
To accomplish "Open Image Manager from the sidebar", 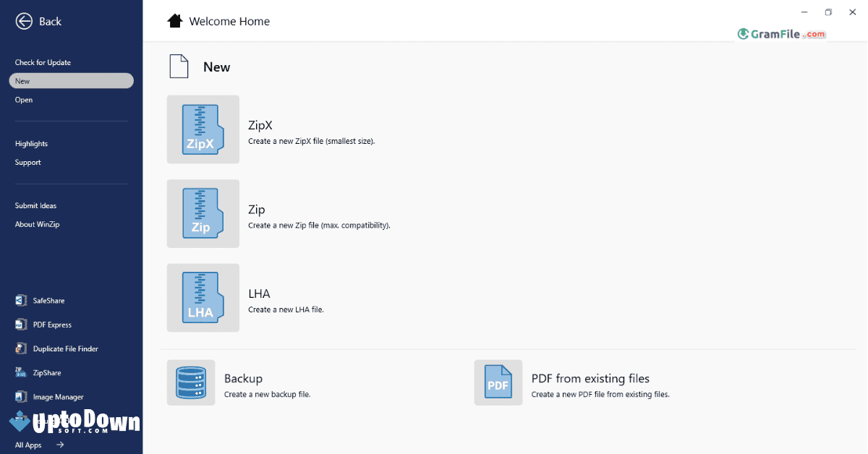I will click(21, 396).
